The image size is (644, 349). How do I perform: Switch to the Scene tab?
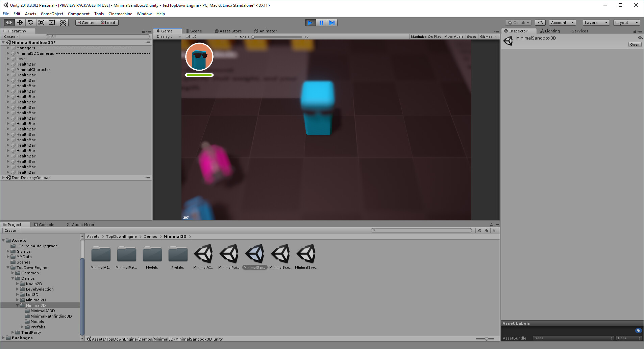tap(194, 31)
